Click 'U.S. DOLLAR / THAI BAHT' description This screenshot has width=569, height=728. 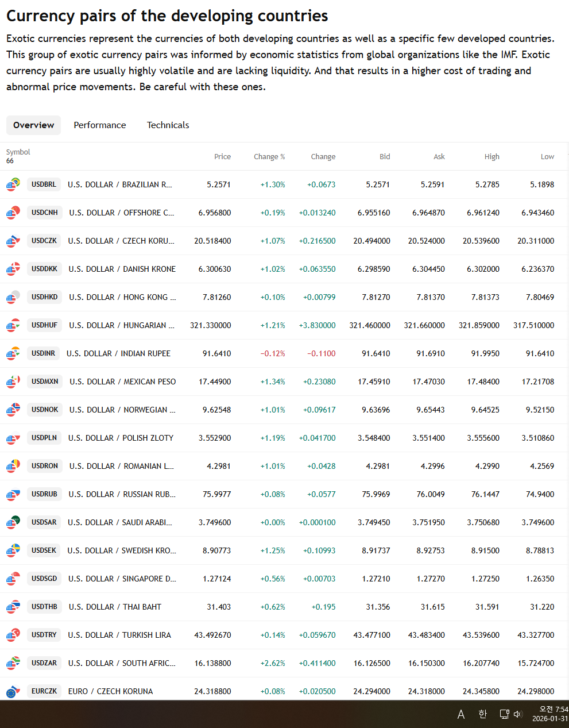(x=115, y=607)
